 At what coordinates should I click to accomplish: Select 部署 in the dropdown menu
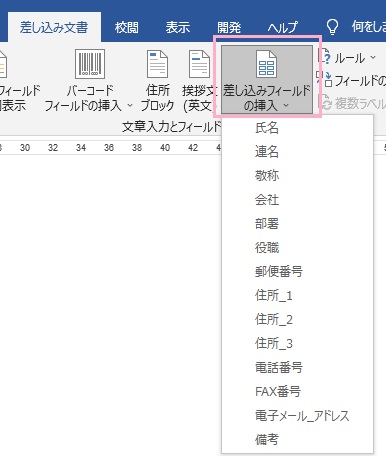pyautogui.click(x=297, y=224)
